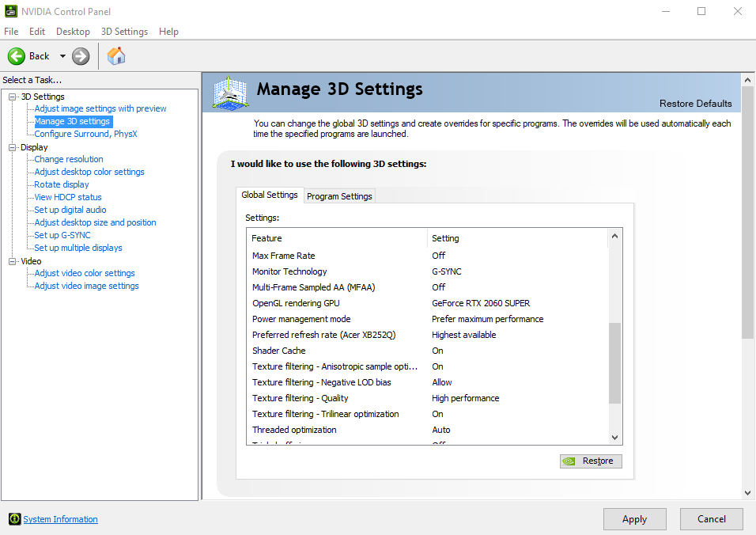756x535 pixels.
Task: Click the Apply button
Action: point(634,519)
